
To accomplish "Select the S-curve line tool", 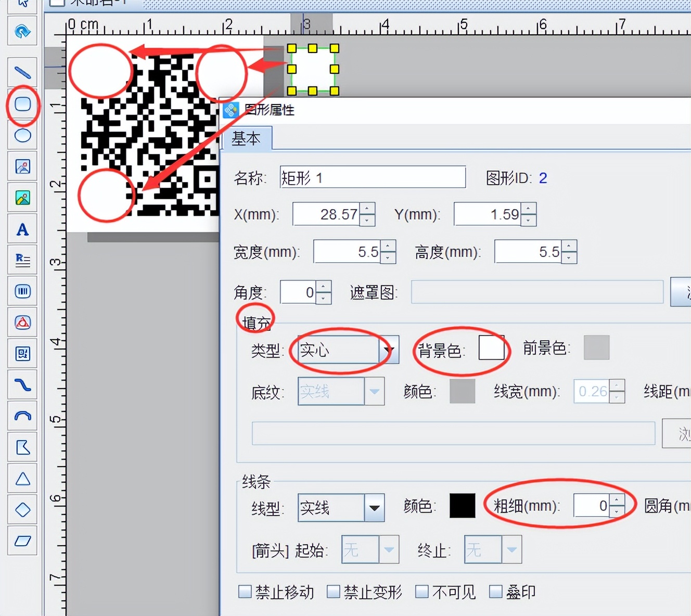I will (x=22, y=385).
